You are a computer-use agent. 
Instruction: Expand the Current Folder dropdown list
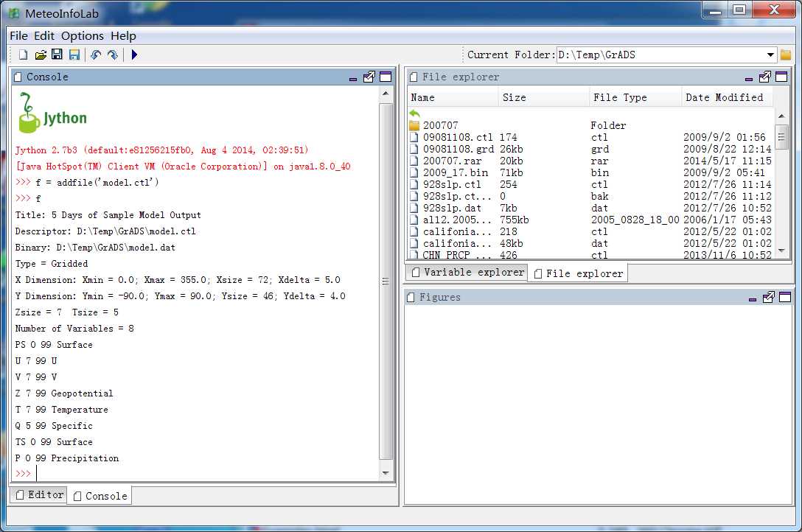770,55
